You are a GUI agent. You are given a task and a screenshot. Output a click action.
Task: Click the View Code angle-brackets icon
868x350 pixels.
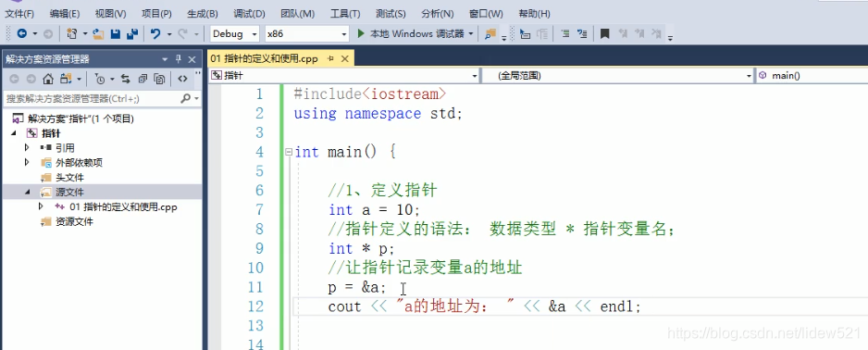point(182,80)
